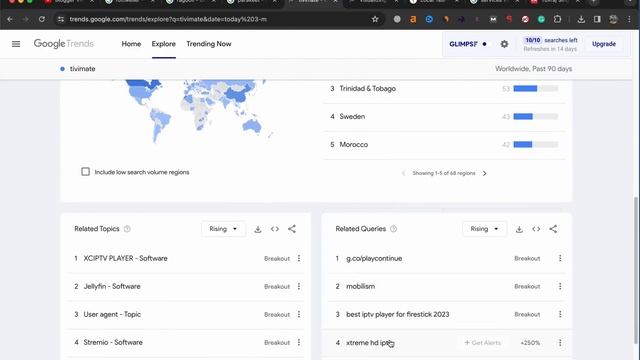Select the Explore tab
The image size is (640, 360).
164,44
